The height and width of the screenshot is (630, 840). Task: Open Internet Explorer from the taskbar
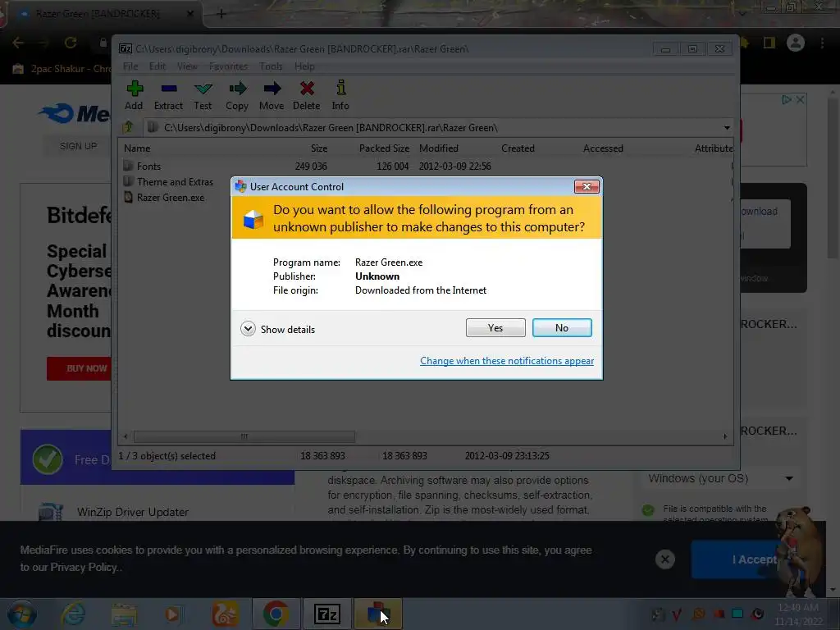click(73, 614)
